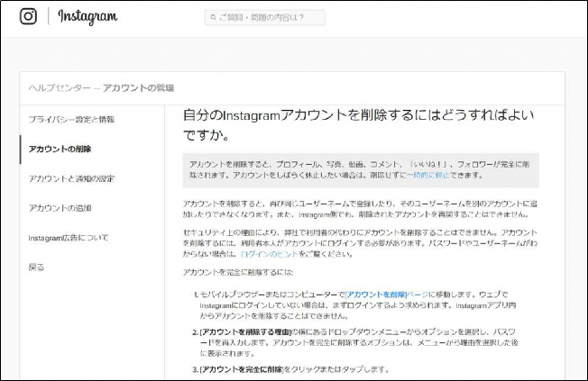Click bold text [アカウントを削除する理由]
The image size is (588, 381).
pyautogui.click(x=245, y=332)
